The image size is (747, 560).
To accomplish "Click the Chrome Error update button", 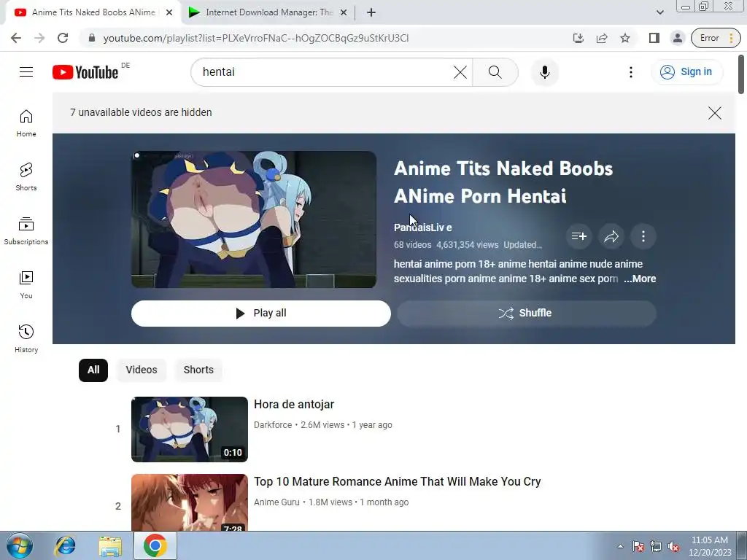I will (716, 38).
